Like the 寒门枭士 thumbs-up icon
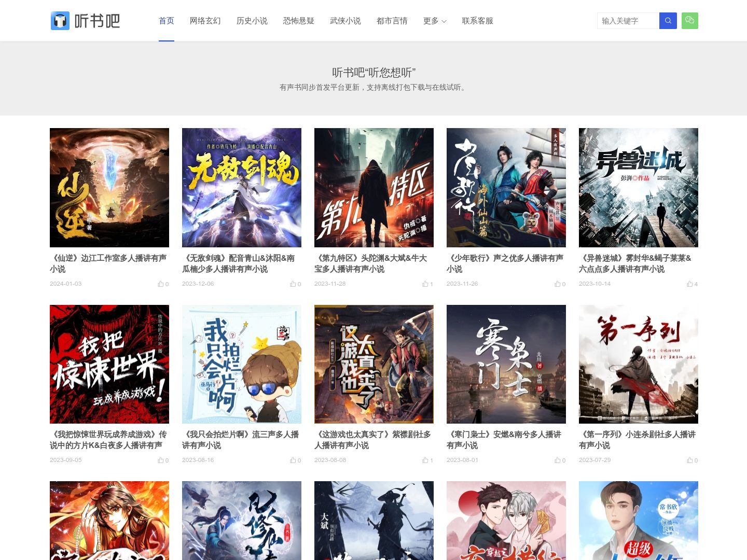Viewport: 747px width, 560px height. pos(558,460)
